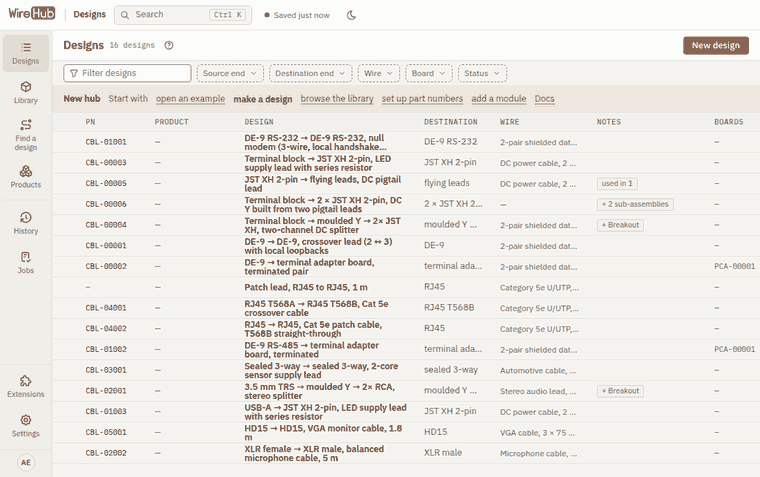The height and width of the screenshot is (477, 760).
Task: Click 'flying leads' destination cell
Action: [x=446, y=183]
